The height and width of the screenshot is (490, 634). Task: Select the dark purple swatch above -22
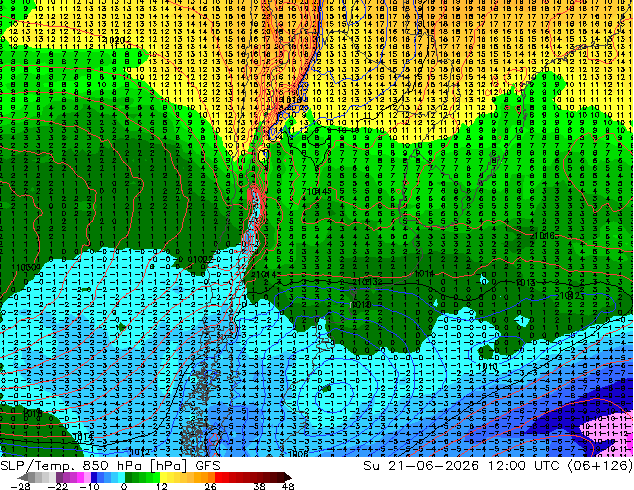click(x=59, y=477)
